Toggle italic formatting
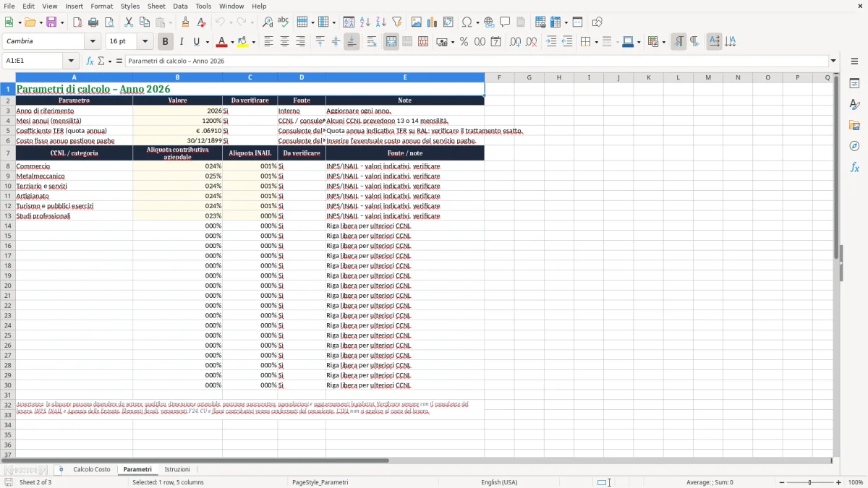This screenshot has width=868, height=488. coord(182,42)
